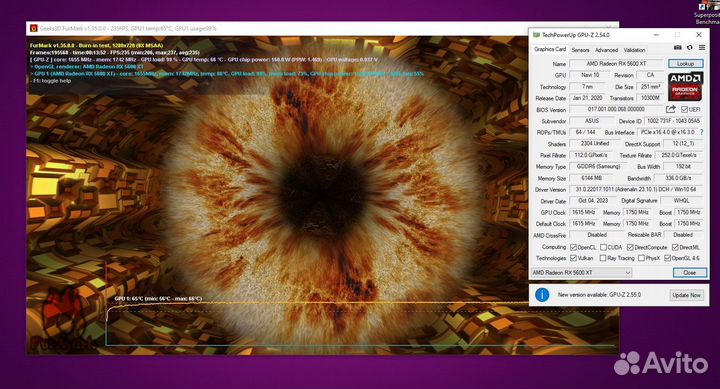Click the GPU-Z refresh icon
Screen dimensions: 720x389
pos(690,47)
